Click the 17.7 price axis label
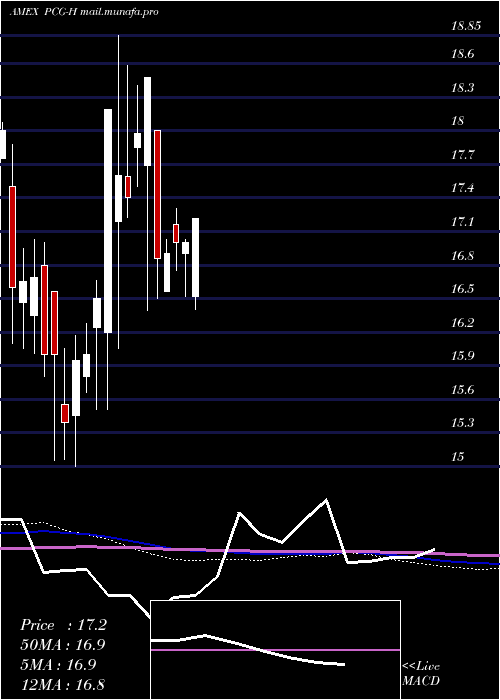Screen dimensions: 500x700 pyautogui.click(x=462, y=155)
